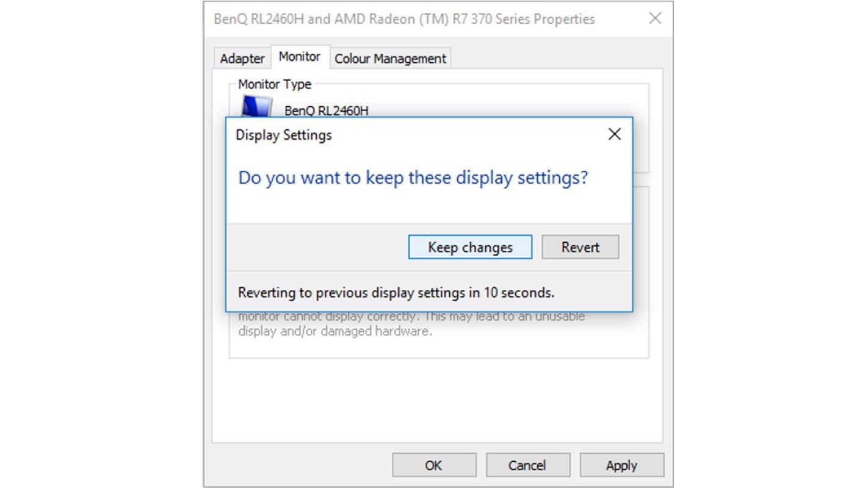The width and height of the screenshot is (868, 488).
Task: Click the greyed damaged hardware warning text
Action: pos(411,325)
